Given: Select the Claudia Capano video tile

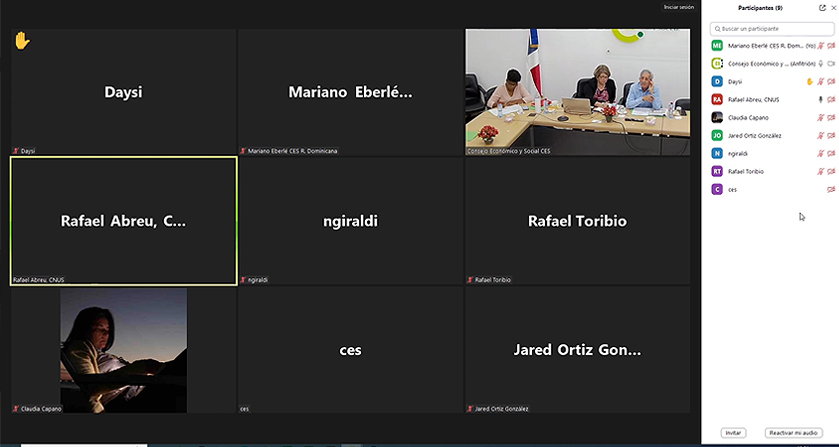Looking at the screenshot, I should [124, 350].
